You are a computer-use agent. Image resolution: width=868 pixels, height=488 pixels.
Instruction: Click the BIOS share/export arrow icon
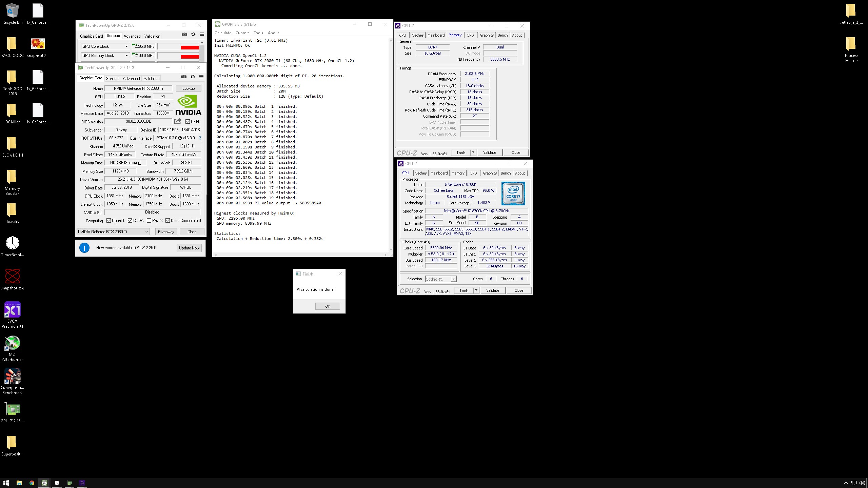(x=178, y=121)
